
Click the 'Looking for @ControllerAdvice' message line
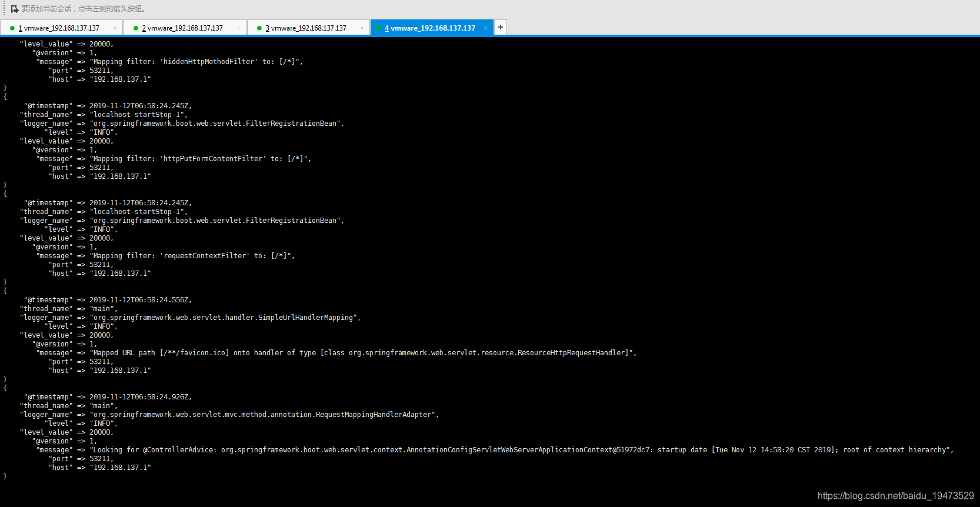point(495,450)
